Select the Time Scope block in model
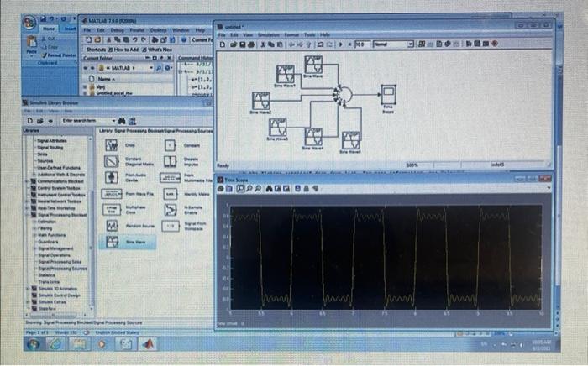 click(x=388, y=95)
